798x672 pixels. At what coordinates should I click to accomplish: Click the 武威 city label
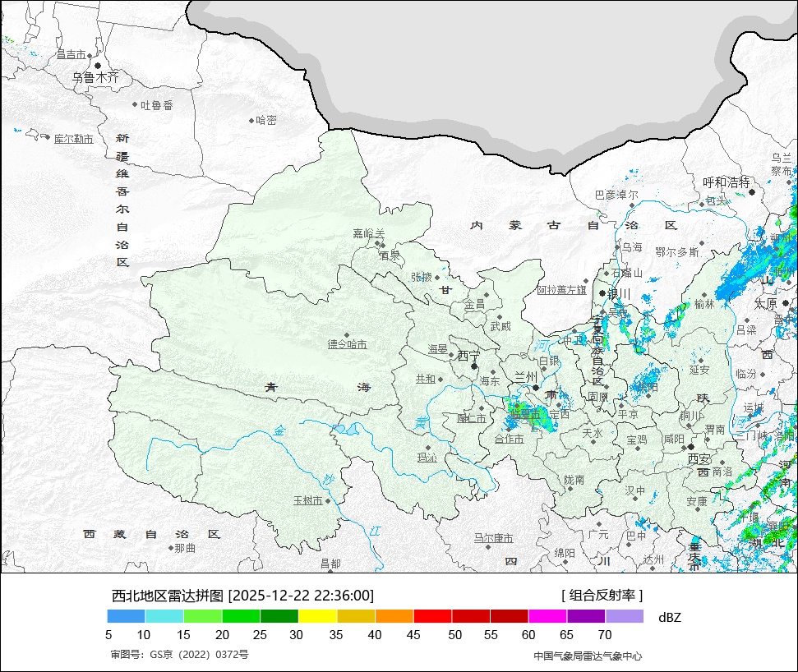(x=500, y=326)
